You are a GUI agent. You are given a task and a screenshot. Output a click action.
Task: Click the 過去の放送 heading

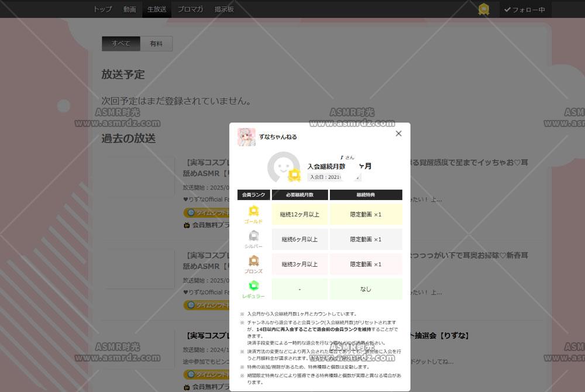tap(128, 139)
